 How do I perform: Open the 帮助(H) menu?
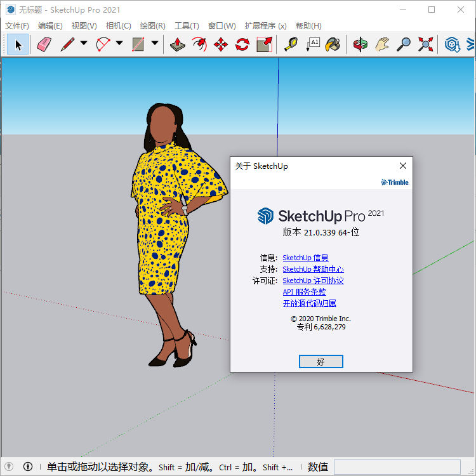click(308, 26)
